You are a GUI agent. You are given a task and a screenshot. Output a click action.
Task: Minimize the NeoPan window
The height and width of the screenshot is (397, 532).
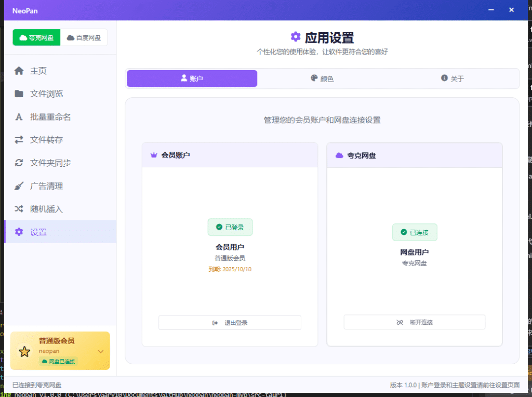coord(491,10)
